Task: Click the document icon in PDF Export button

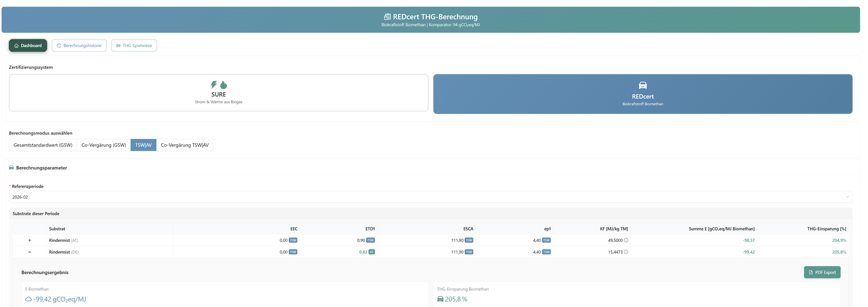Action: (x=811, y=272)
